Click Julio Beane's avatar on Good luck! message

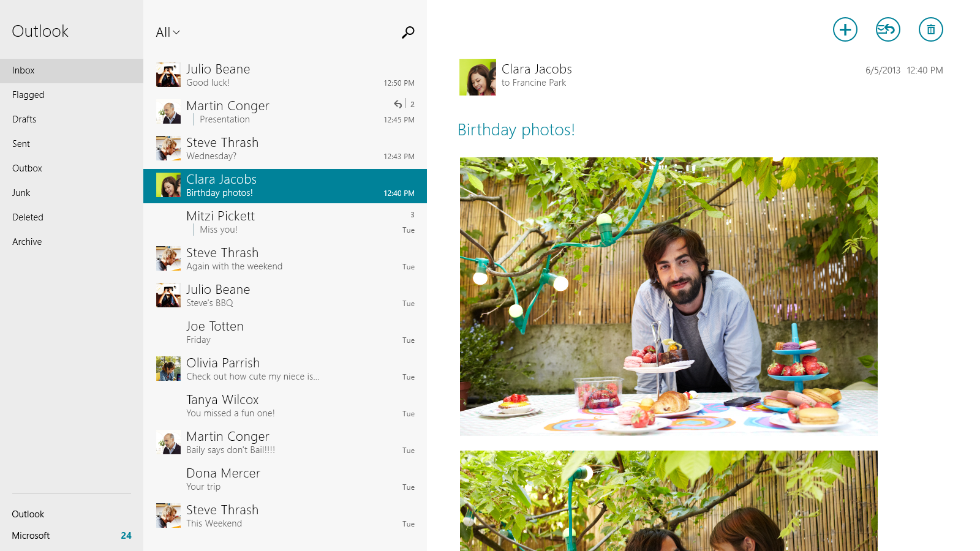click(168, 75)
